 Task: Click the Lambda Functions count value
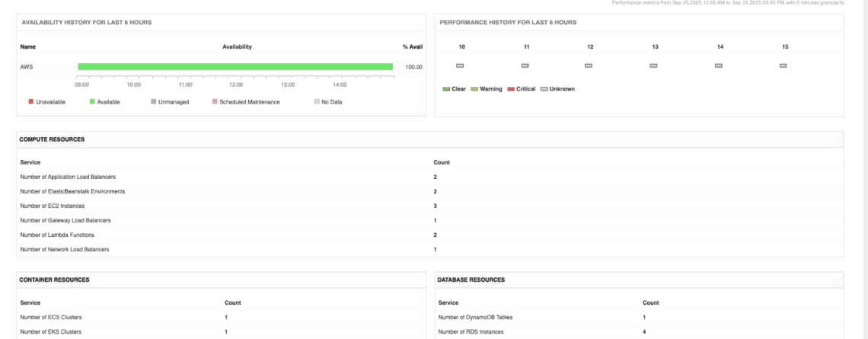point(435,235)
